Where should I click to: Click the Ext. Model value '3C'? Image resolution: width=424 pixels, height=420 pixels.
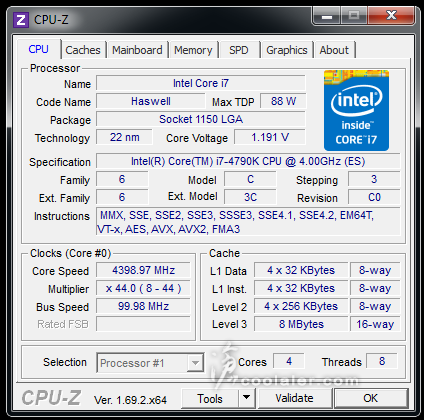250,197
